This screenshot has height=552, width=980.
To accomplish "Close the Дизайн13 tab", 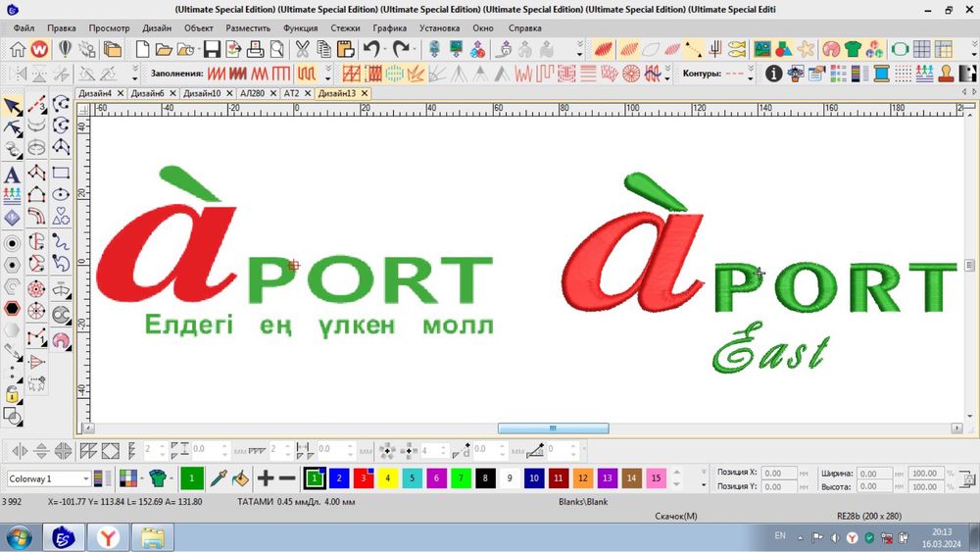I will tap(365, 93).
